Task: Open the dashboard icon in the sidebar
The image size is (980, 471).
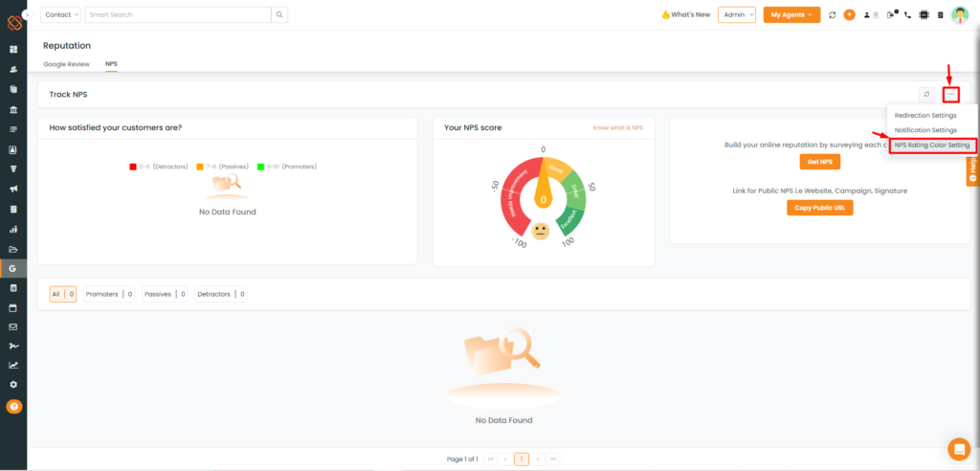Action: click(13, 50)
